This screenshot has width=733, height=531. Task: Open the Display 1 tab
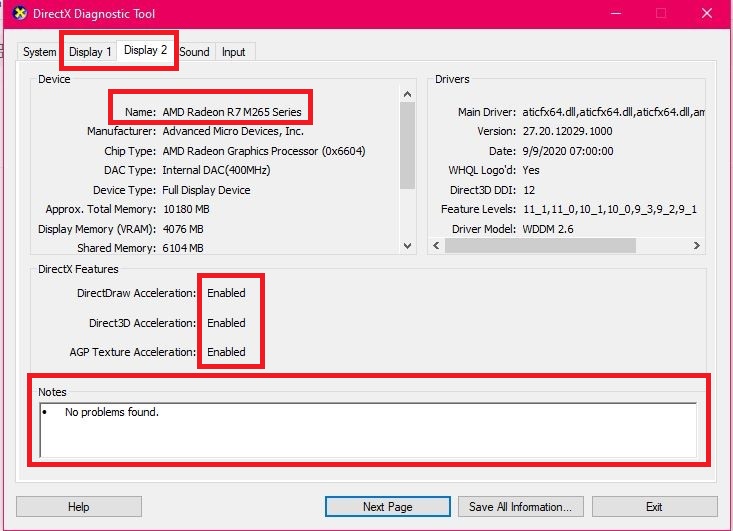(90, 52)
